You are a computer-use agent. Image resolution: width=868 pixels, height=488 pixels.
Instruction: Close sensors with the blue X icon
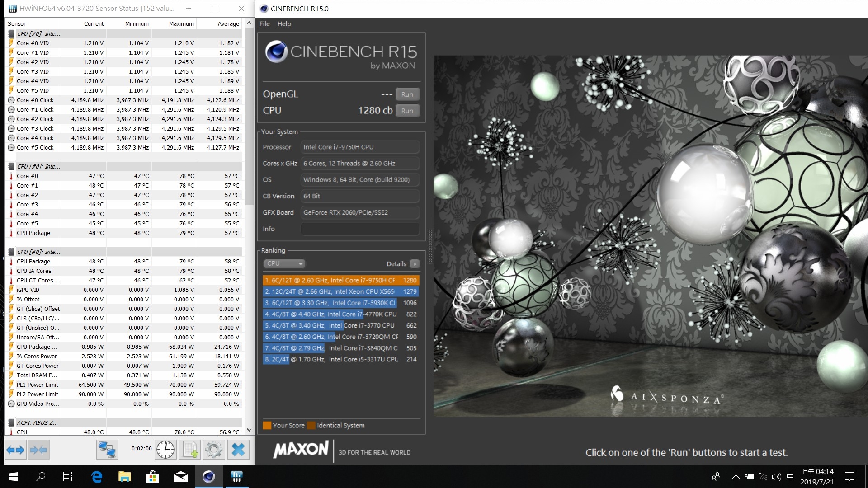point(238,450)
